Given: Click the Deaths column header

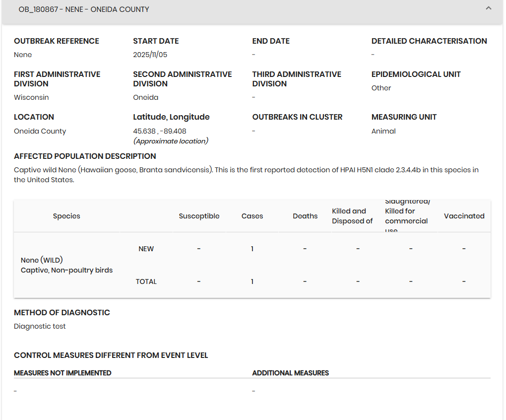Looking at the screenshot, I should 305,216.
